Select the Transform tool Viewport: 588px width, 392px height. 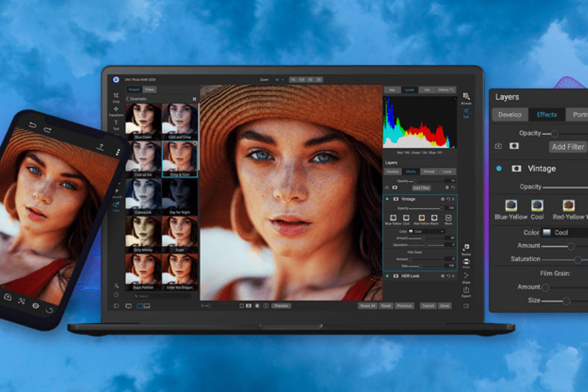116,110
